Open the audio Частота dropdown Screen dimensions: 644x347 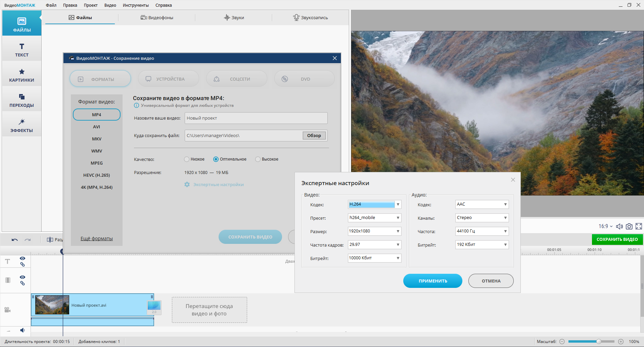482,231
